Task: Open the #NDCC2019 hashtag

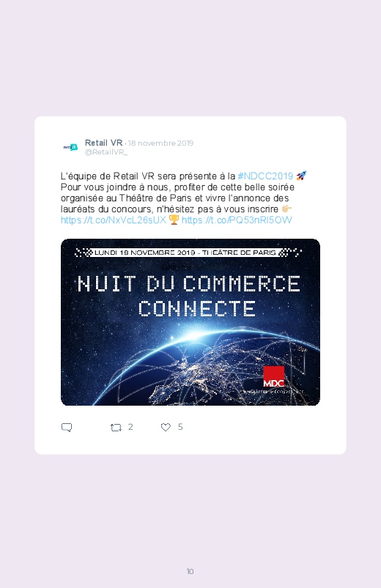Action: (x=265, y=176)
